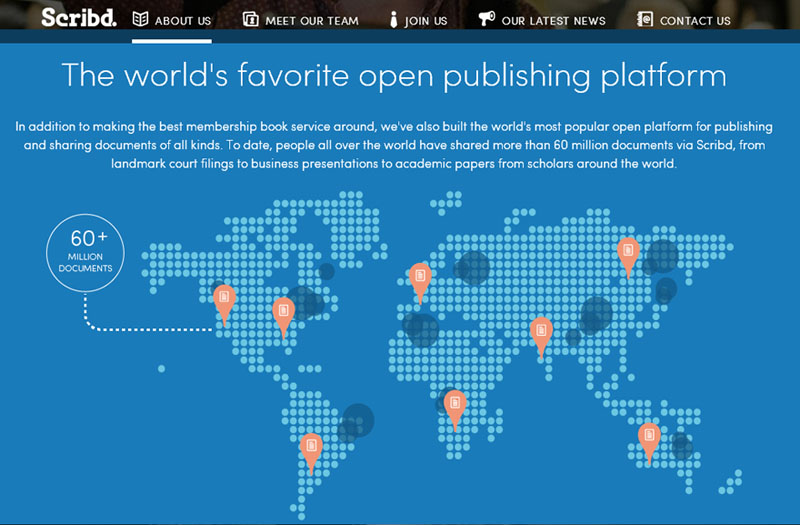This screenshot has height=525, width=800.
Task: Select the document pin over northeast Asia
Action: point(629,258)
